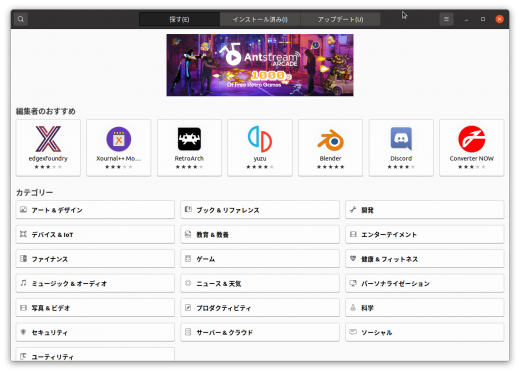520x373 pixels.
Task: Click the 科学 label text
Action: tap(367, 308)
